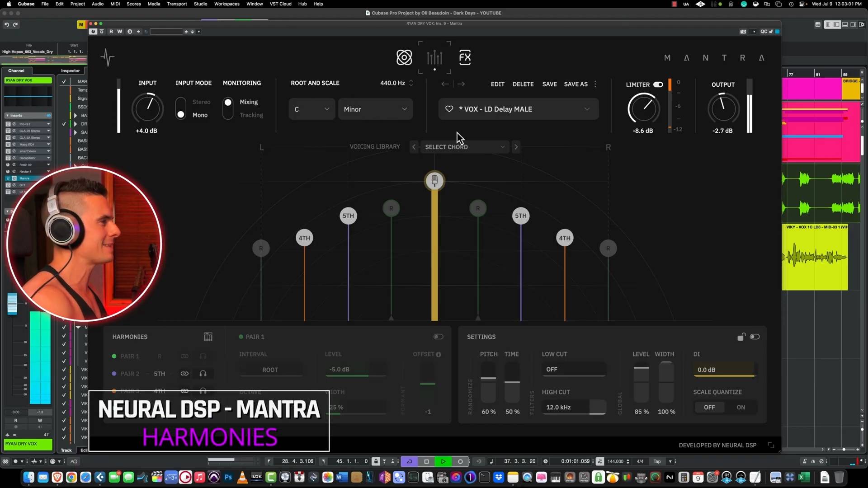Open Low Cut OFF filter field

click(573, 369)
